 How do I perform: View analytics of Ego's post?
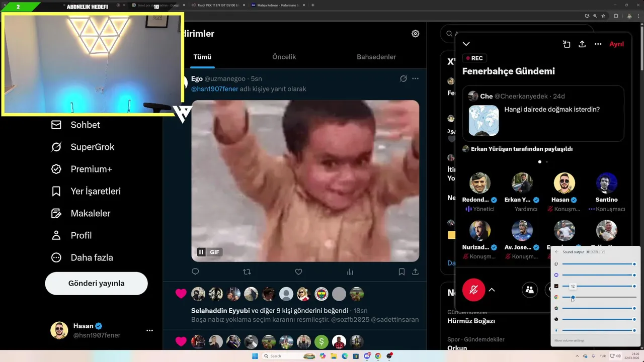tap(350, 271)
